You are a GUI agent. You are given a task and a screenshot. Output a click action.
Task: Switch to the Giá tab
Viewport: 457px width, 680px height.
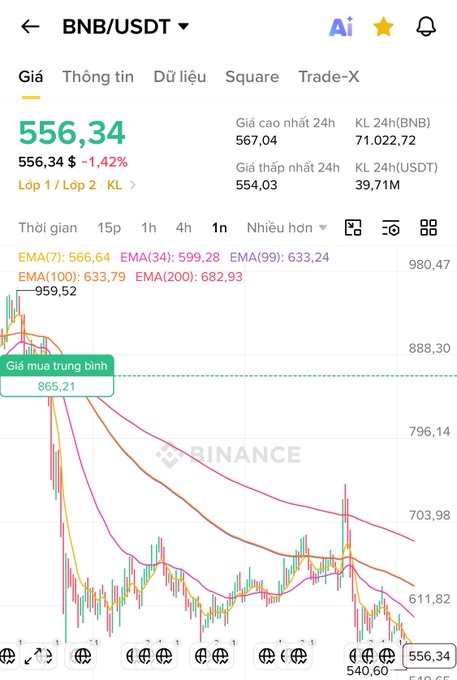[x=31, y=77]
